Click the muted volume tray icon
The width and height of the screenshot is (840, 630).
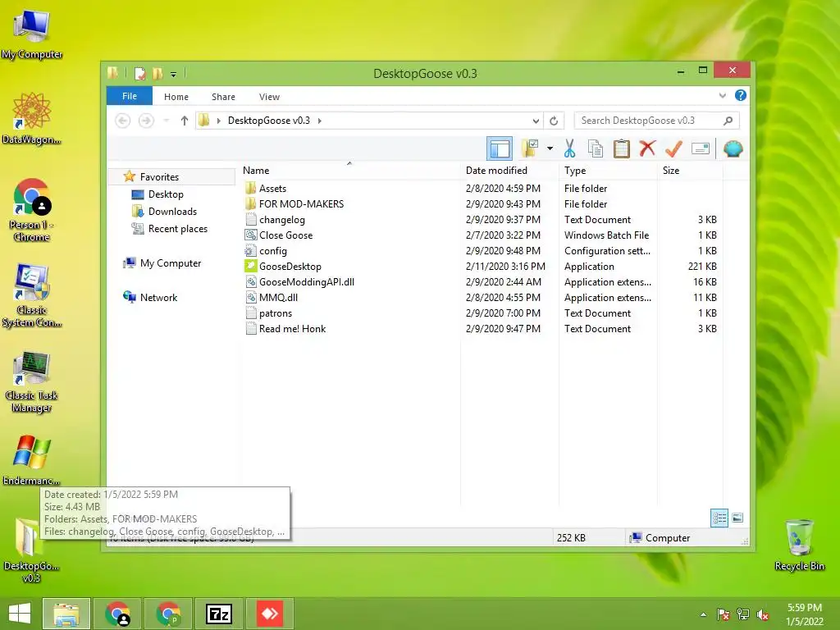764,614
